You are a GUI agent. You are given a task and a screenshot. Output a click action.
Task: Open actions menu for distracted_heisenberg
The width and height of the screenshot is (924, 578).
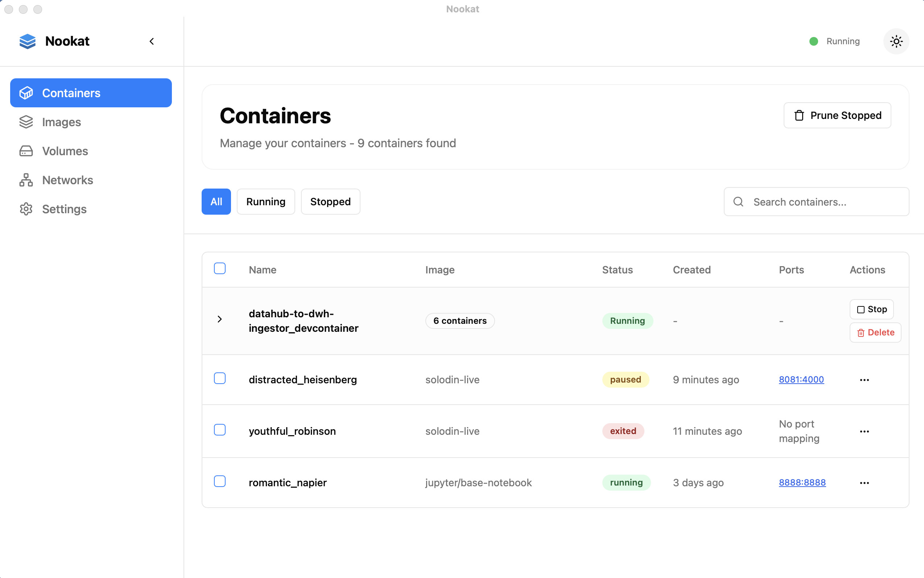(864, 380)
